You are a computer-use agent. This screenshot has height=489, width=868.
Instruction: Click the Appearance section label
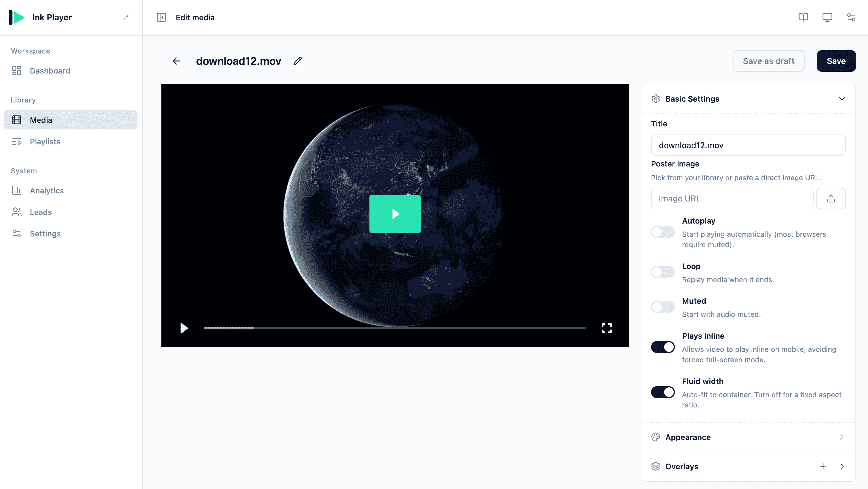688,437
